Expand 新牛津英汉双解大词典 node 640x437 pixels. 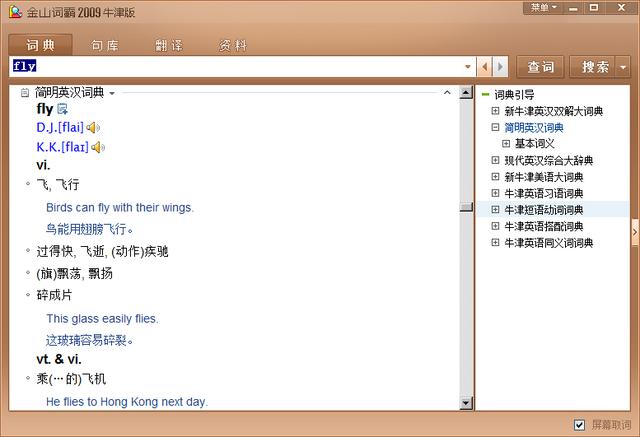click(496, 111)
